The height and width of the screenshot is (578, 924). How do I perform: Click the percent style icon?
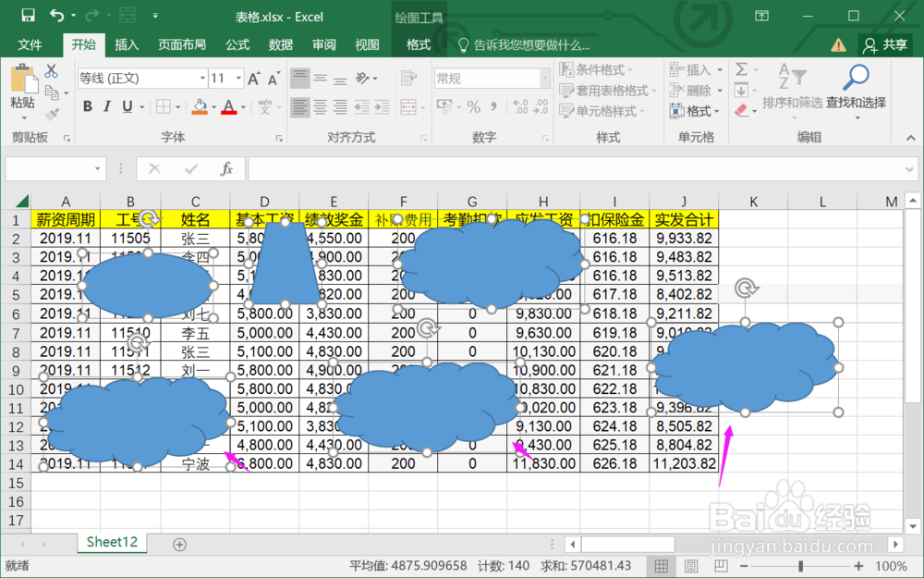pyautogui.click(x=473, y=106)
